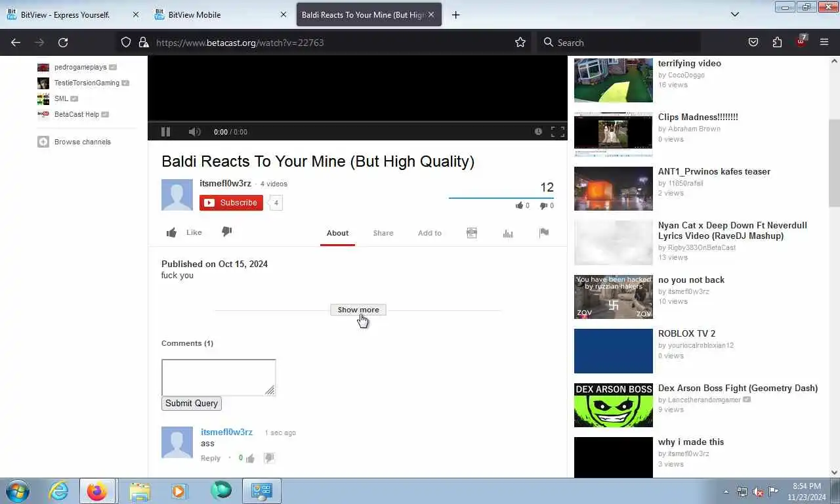Open the extensions puzzle piece icon
The height and width of the screenshot is (504, 840).
[x=777, y=43]
